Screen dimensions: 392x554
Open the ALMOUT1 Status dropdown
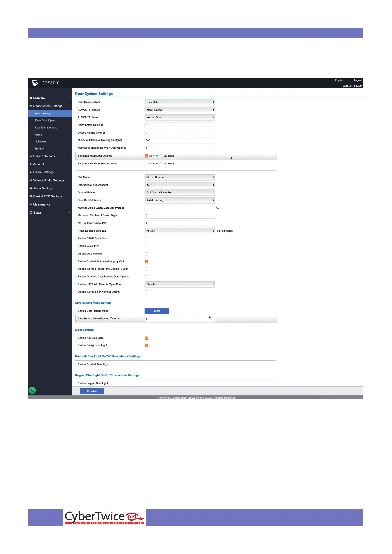180,117
